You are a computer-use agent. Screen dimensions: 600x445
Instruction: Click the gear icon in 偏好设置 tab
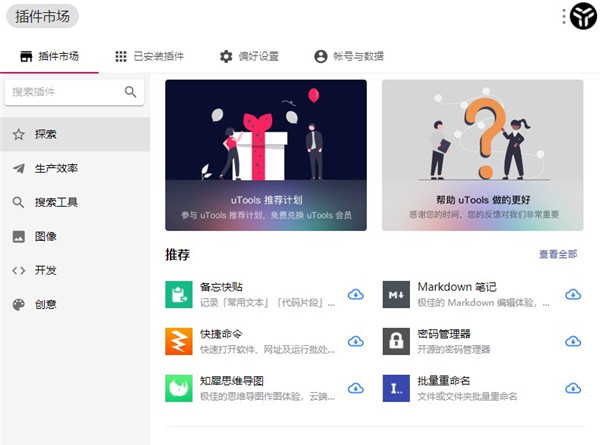226,56
